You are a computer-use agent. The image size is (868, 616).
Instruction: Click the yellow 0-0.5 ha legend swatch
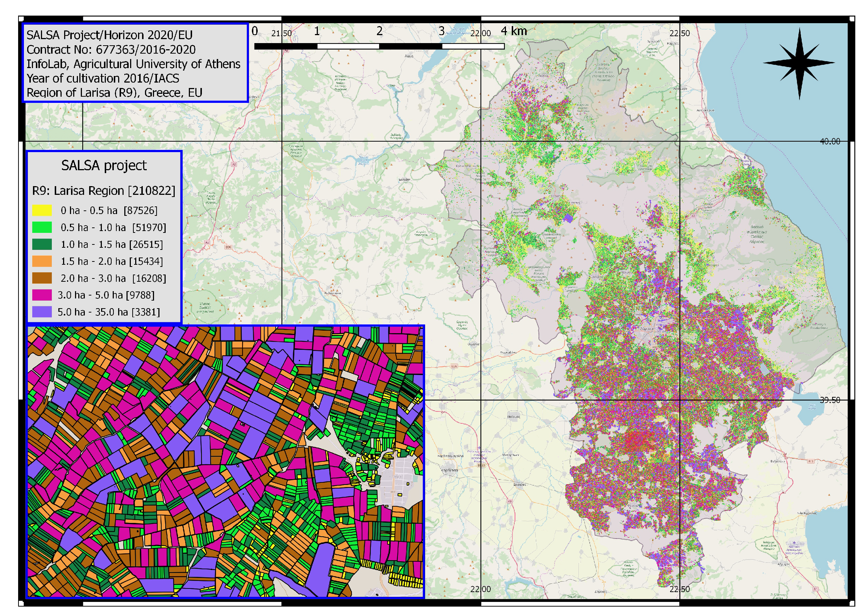(x=42, y=210)
